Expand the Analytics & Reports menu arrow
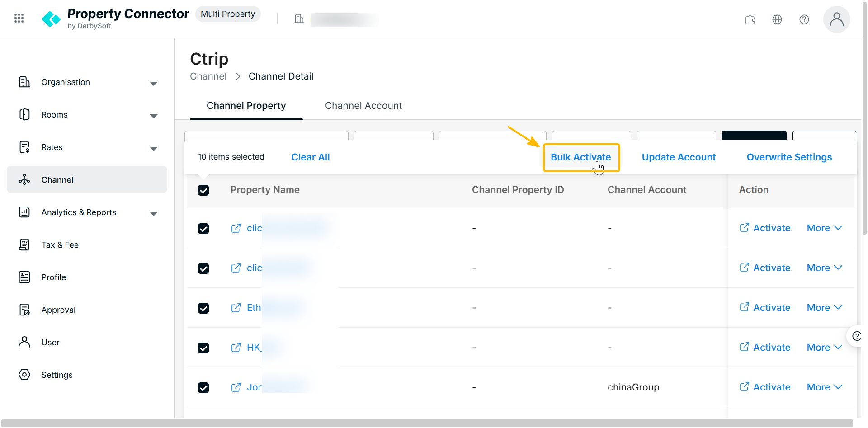This screenshot has width=868, height=428. coord(154,214)
